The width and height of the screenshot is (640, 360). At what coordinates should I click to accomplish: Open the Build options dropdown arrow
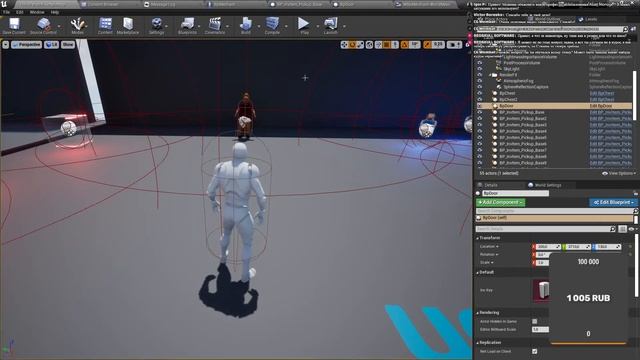(259, 26)
